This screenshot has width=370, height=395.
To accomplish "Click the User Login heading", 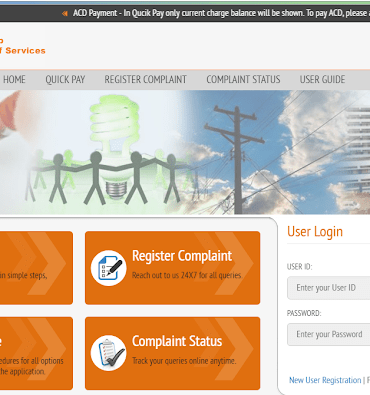I will tap(315, 232).
